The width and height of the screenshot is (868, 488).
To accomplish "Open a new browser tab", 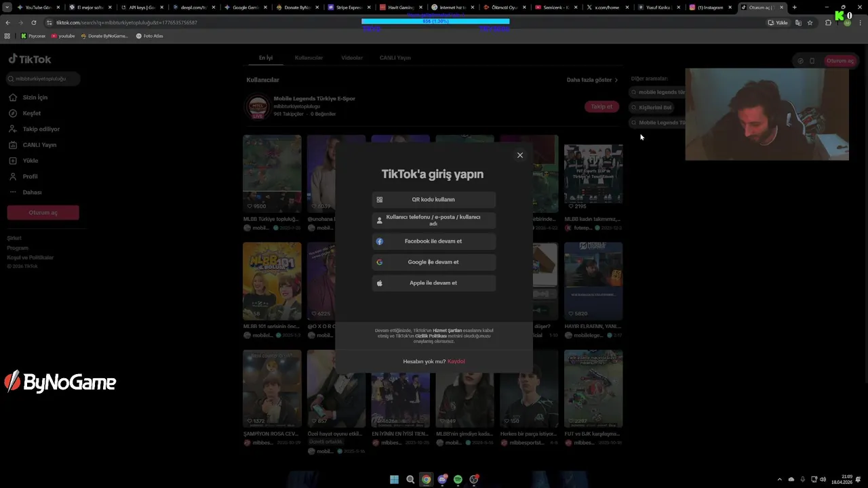I will pos(794,7).
